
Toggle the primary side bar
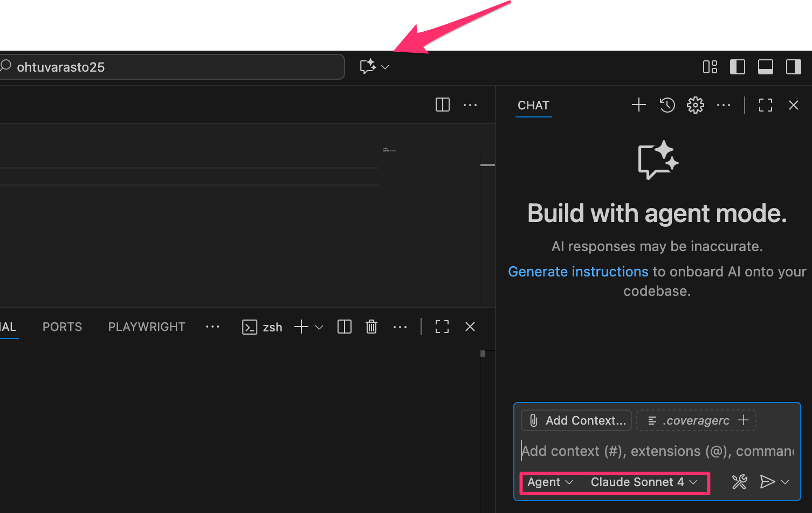[737, 67]
